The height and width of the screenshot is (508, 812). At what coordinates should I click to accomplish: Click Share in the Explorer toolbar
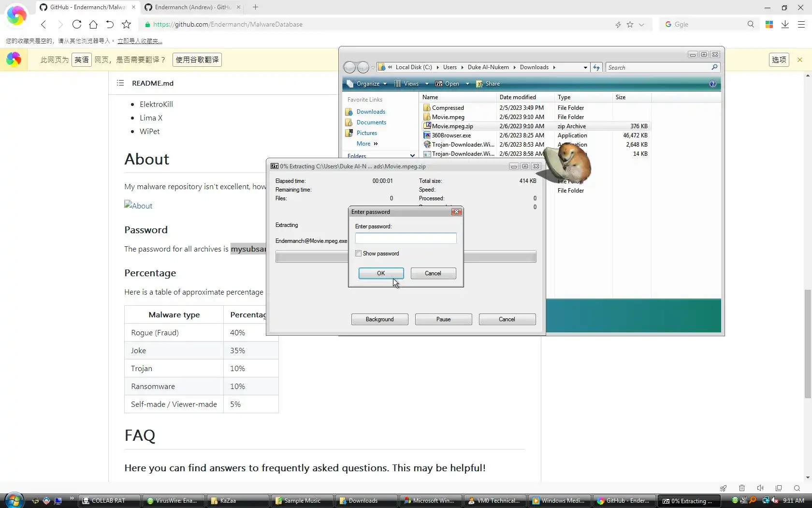point(488,84)
